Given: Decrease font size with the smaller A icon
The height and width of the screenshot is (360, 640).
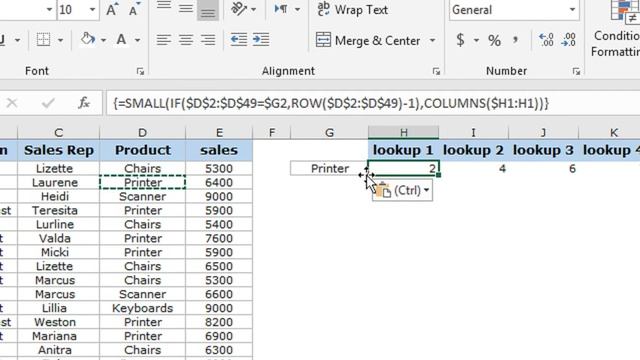Looking at the screenshot, I should (x=134, y=9).
